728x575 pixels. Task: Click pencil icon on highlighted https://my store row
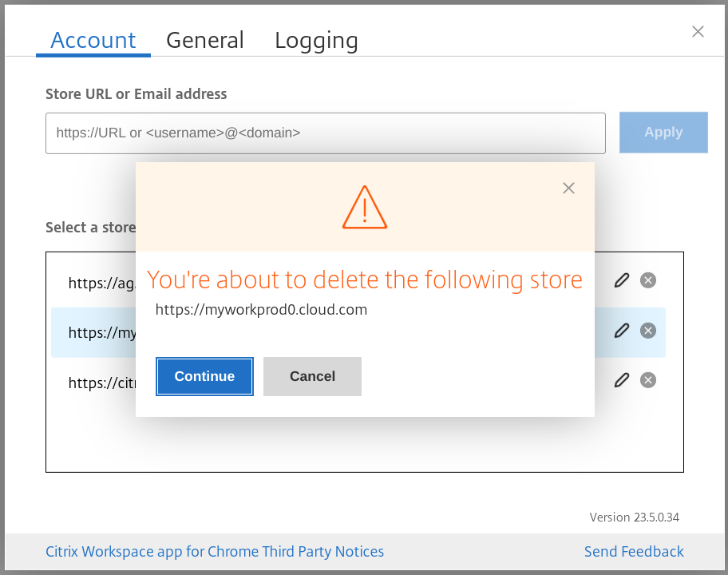[621, 331]
